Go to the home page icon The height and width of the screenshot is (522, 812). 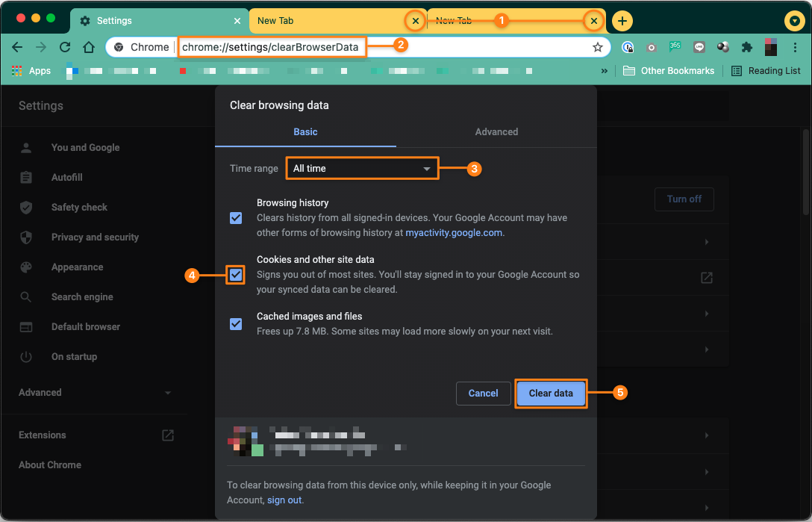pos(89,47)
